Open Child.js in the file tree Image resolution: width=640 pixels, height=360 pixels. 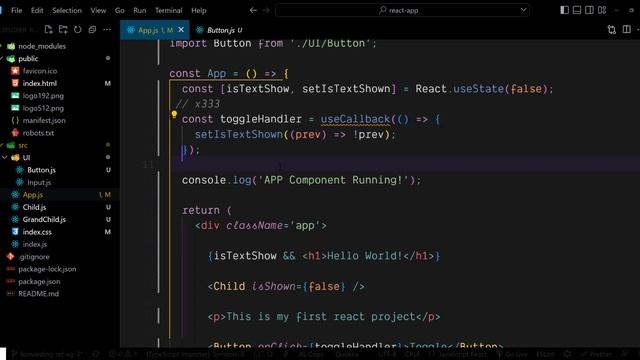point(34,207)
